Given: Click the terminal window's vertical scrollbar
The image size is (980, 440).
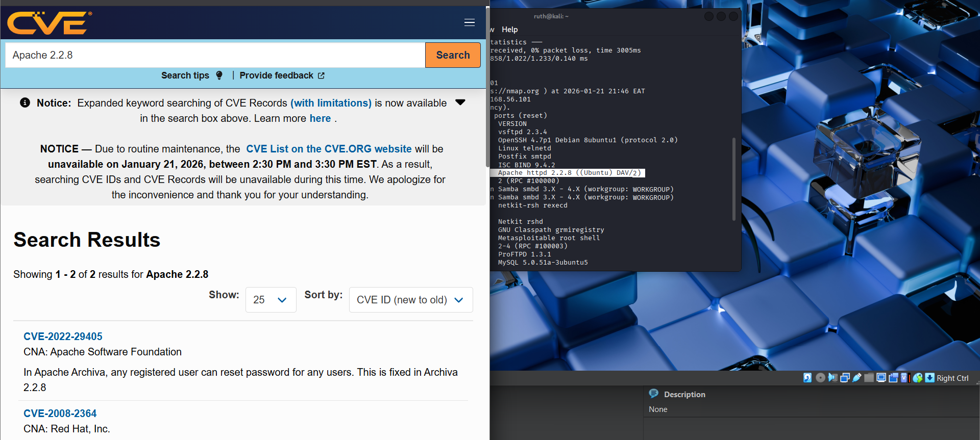Looking at the screenshot, I should (x=734, y=178).
